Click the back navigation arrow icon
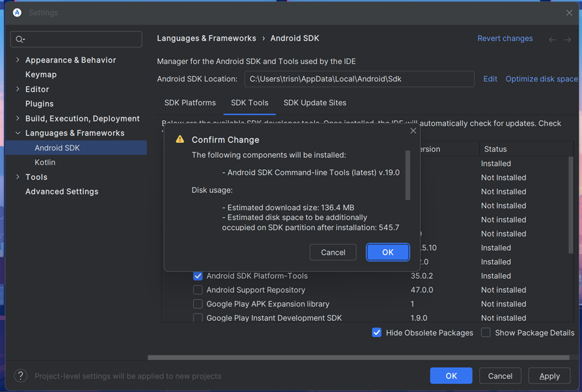 tap(552, 40)
